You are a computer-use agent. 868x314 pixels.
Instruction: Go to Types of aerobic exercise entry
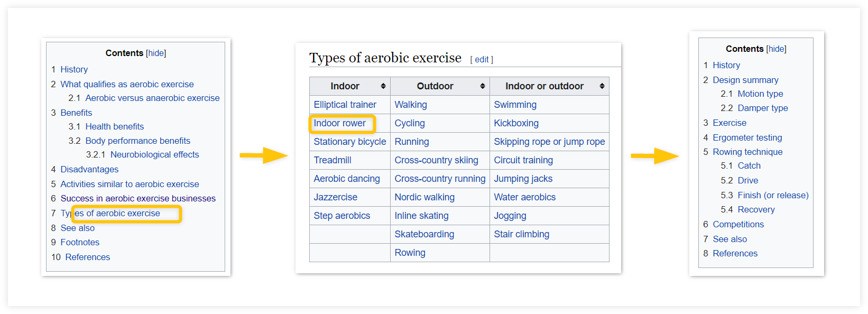[x=110, y=213]
